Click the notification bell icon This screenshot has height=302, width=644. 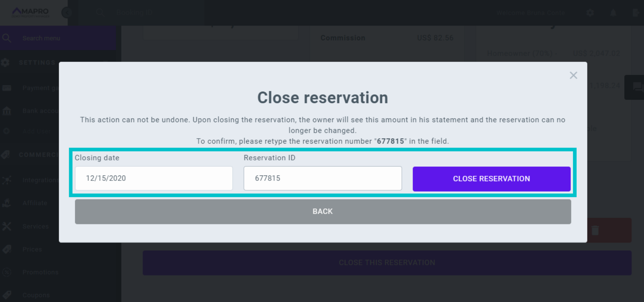point(613,13)
